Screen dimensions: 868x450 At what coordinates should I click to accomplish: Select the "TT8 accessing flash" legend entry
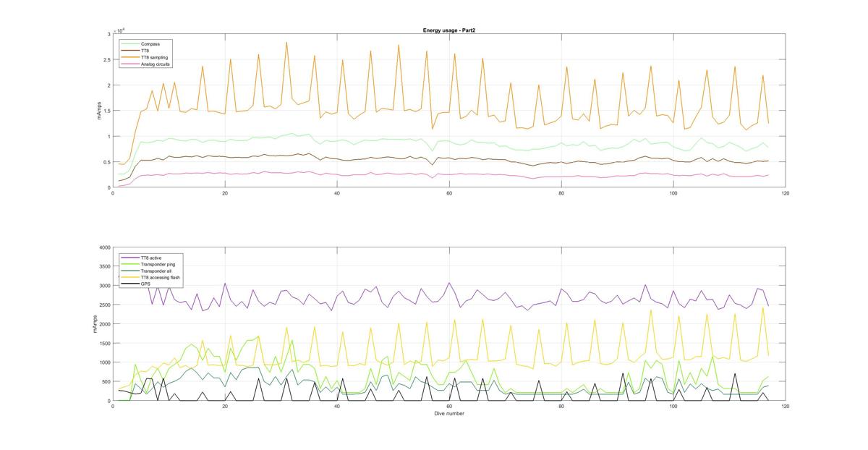pos(161,277)
